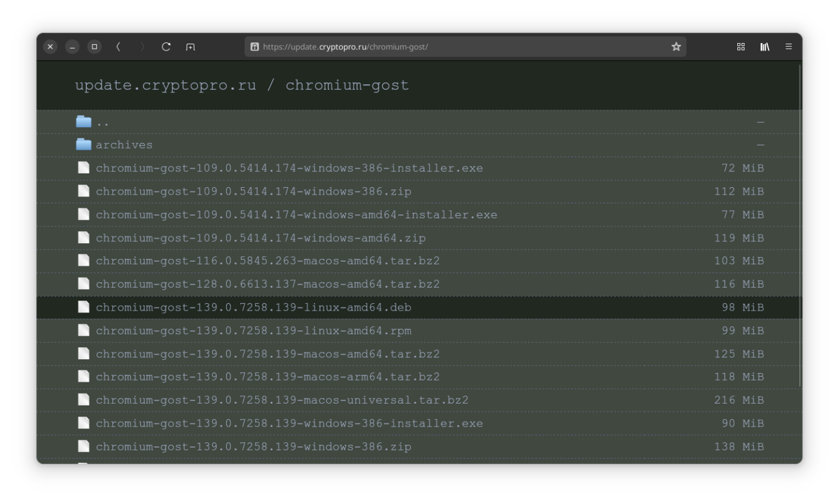
Task: Download chromium-gost-139.0.7258.139-windows-386-installer.exe
Action: [290, 424]
